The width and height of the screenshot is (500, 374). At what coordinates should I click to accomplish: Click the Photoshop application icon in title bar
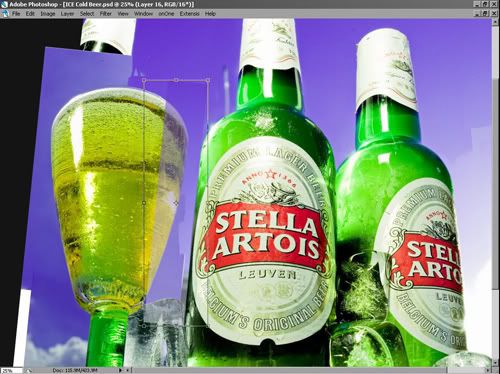(x=4, y=4)
